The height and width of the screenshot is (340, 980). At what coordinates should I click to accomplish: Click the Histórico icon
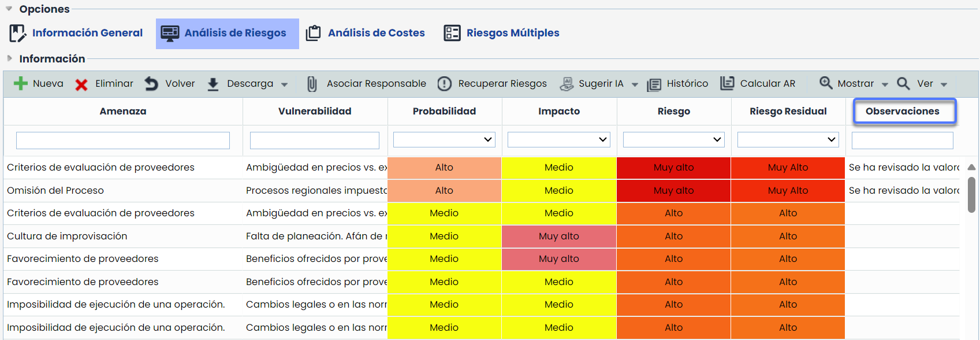pos(654,84)
